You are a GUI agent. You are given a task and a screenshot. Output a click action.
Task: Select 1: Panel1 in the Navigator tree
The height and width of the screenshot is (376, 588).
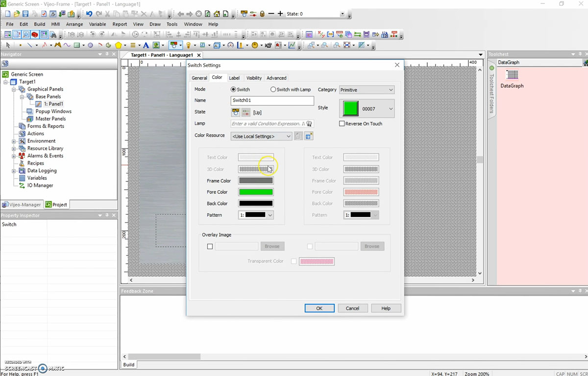pyautogui.click(x=53, y=104)
